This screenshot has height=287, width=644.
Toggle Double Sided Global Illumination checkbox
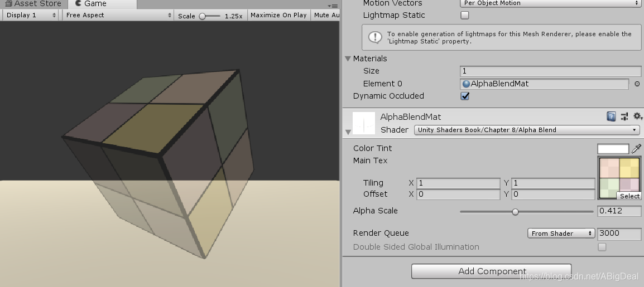[x=602, y=247]
